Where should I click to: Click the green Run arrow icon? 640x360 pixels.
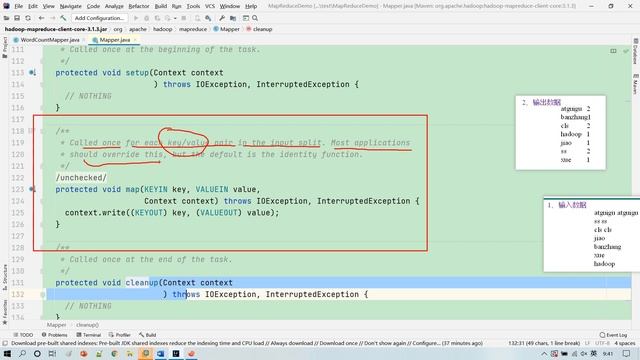coord(136,18)
